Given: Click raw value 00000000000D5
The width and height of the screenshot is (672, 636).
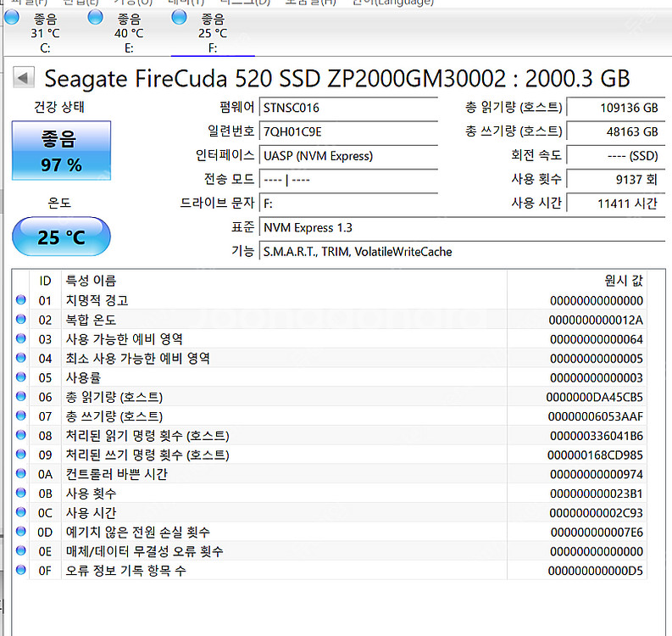Looking at the screenshot, I should (596, 571).
